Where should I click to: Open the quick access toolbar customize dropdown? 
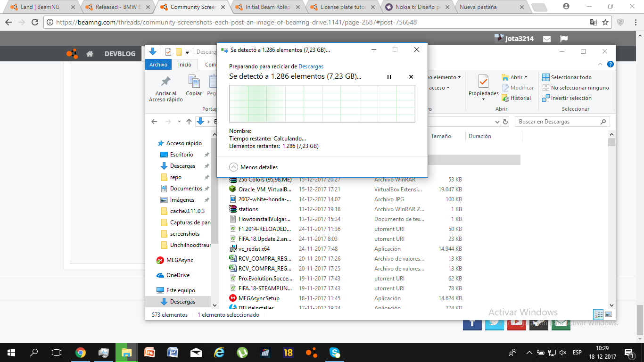point(187,52)
